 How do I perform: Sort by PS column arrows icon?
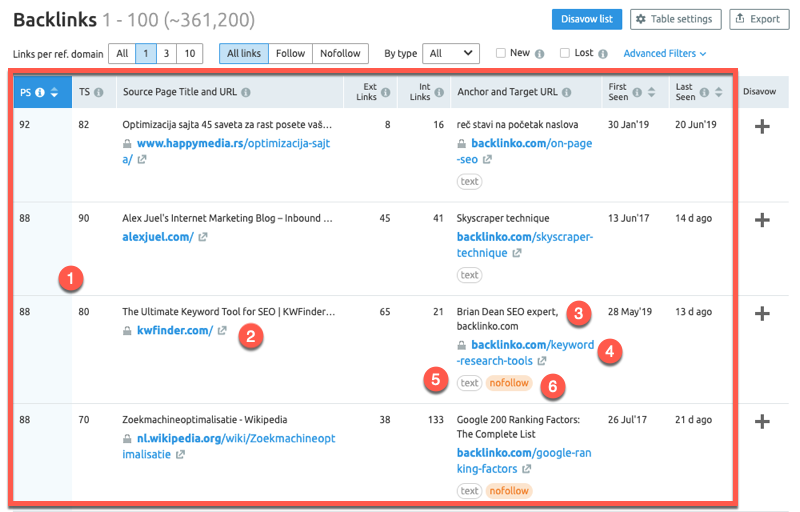coord(54,93)
